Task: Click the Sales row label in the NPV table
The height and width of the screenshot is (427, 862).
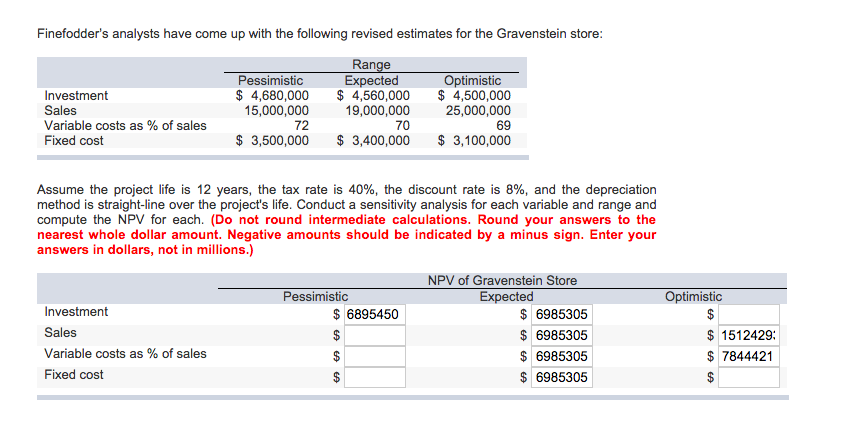Action: click(60, 332)
